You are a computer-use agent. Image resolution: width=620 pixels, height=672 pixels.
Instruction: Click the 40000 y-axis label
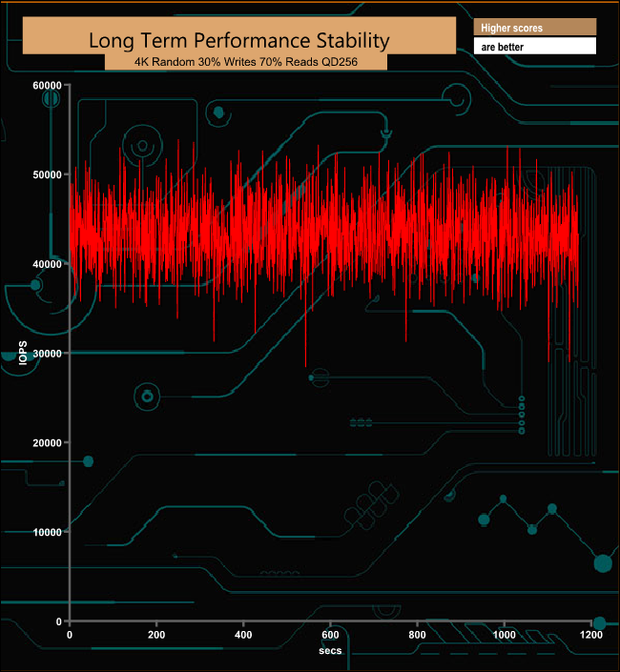pos(47,264)
